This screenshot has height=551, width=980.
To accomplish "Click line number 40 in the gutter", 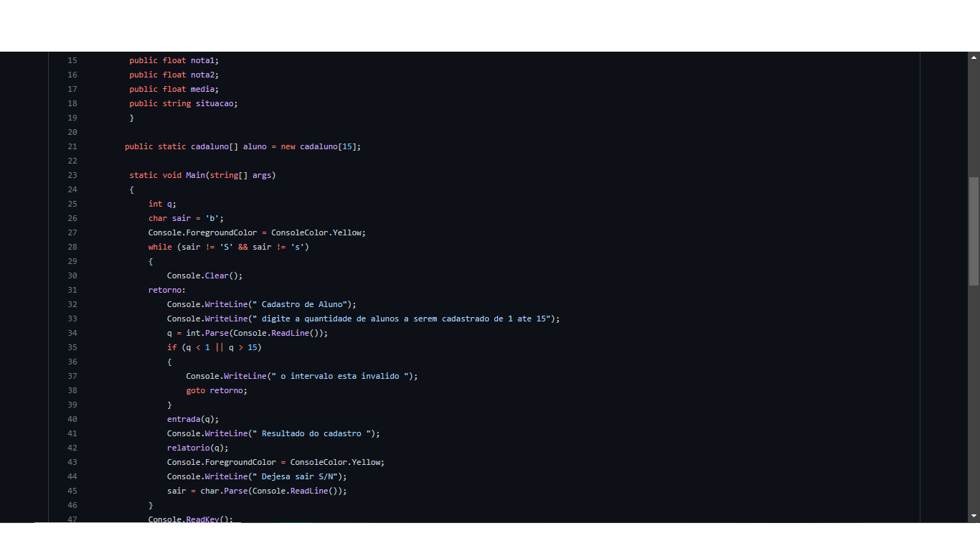I will click(x=72, y=419).
